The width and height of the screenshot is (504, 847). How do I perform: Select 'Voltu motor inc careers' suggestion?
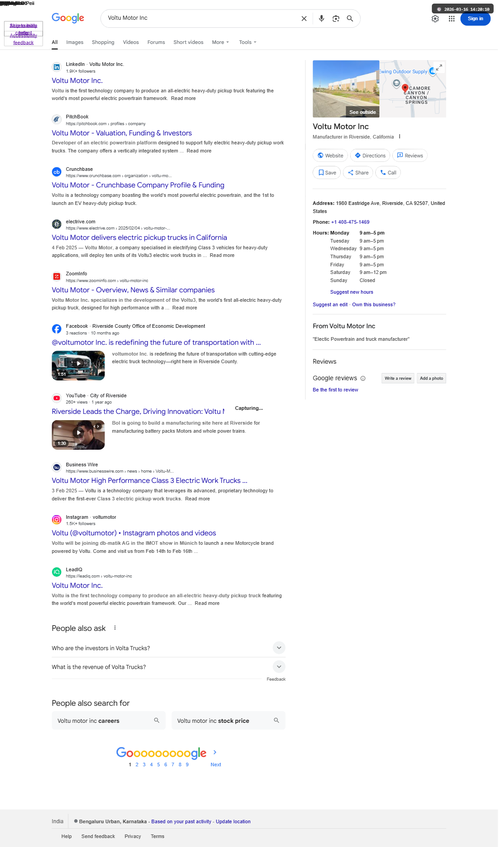click(x=109, y=721)
